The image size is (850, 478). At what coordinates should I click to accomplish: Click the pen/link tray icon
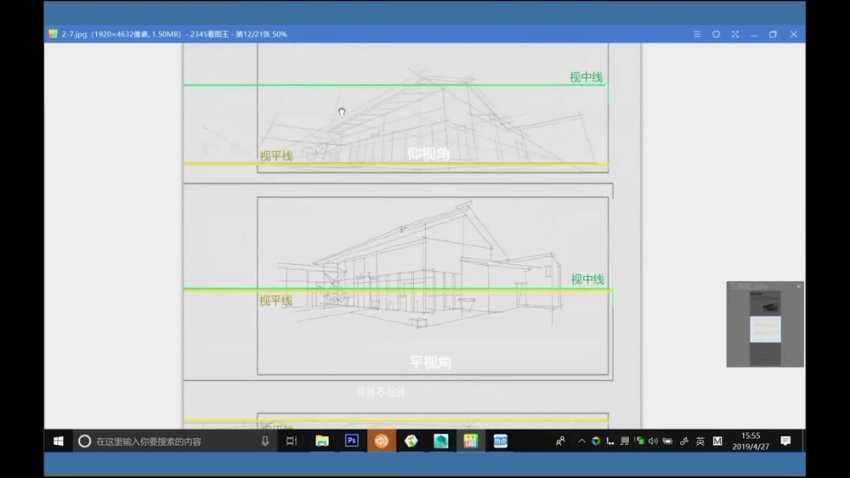684,441
